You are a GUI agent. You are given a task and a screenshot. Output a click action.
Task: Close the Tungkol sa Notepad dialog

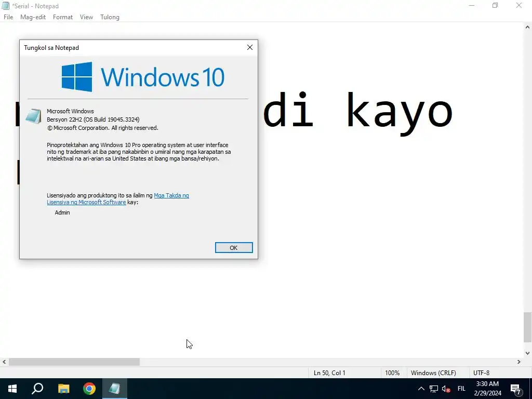pos(250,47)
